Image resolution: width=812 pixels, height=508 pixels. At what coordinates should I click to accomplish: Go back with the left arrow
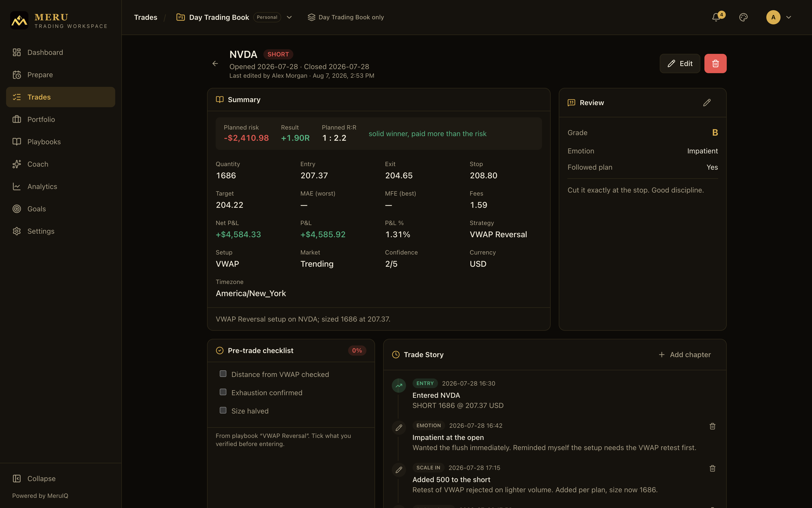(215, 63)
